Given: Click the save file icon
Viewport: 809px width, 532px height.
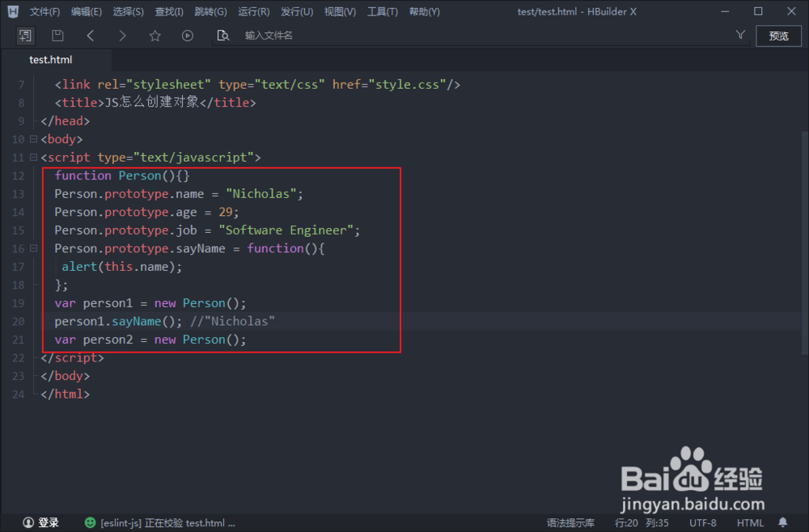Looking at the screenshot, I should pos(57,36).
